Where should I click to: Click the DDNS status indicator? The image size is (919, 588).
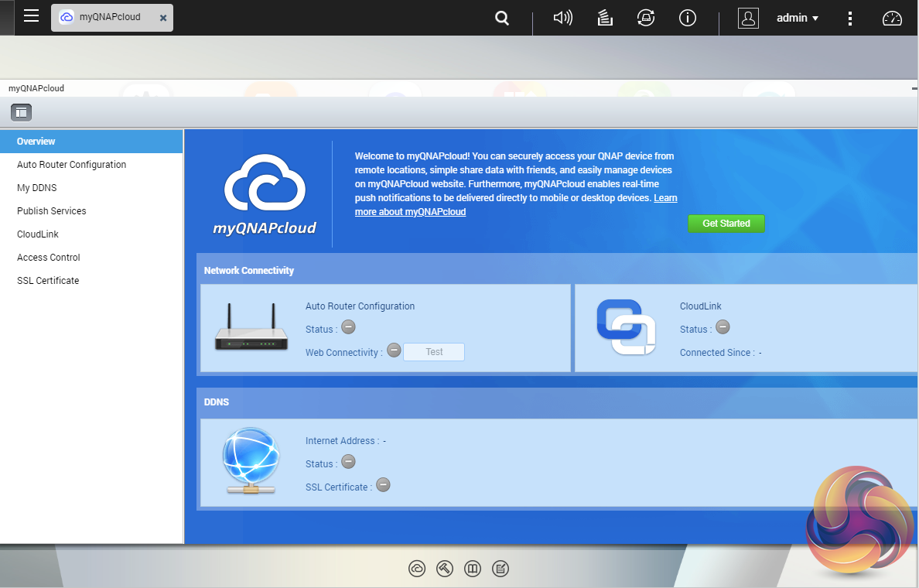point(348,462)
